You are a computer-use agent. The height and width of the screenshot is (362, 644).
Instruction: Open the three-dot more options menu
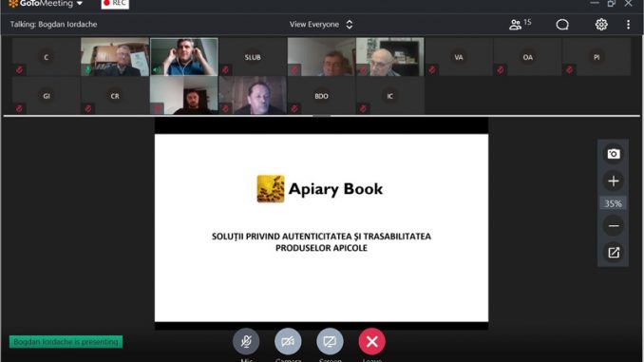click(x=628, y=25)
